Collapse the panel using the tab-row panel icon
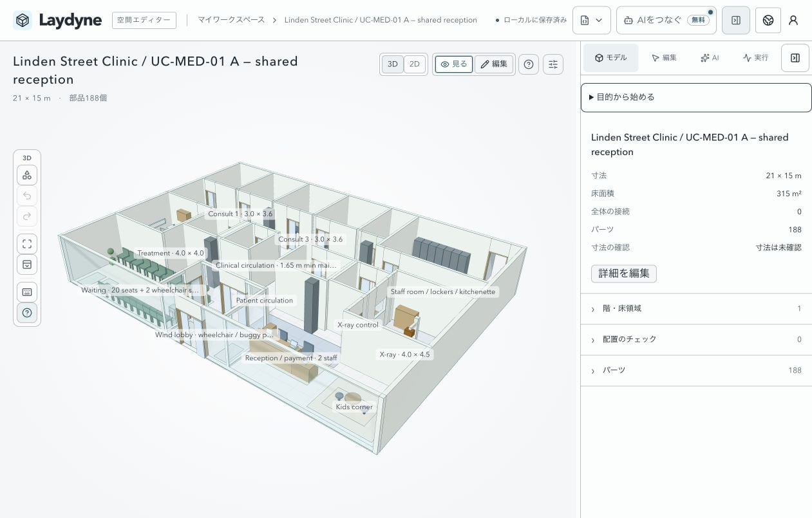812x518 pixels. [x=795, y=58]
